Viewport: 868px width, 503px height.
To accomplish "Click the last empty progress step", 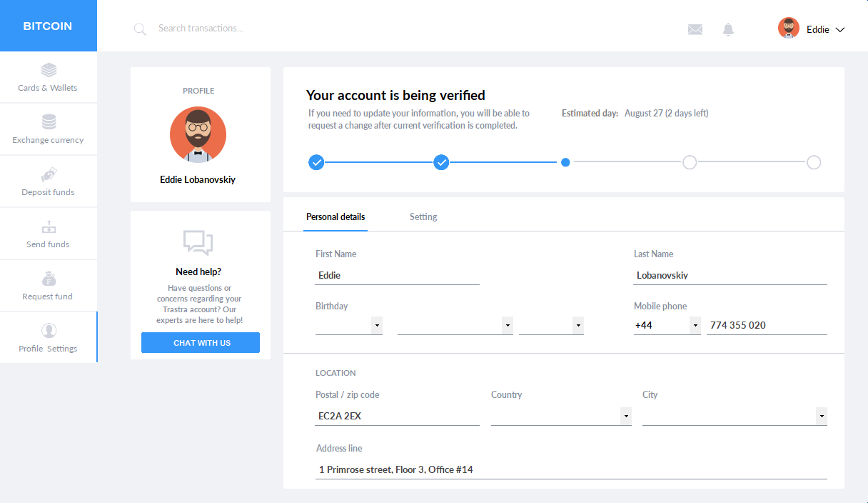I will coord(814,162).
